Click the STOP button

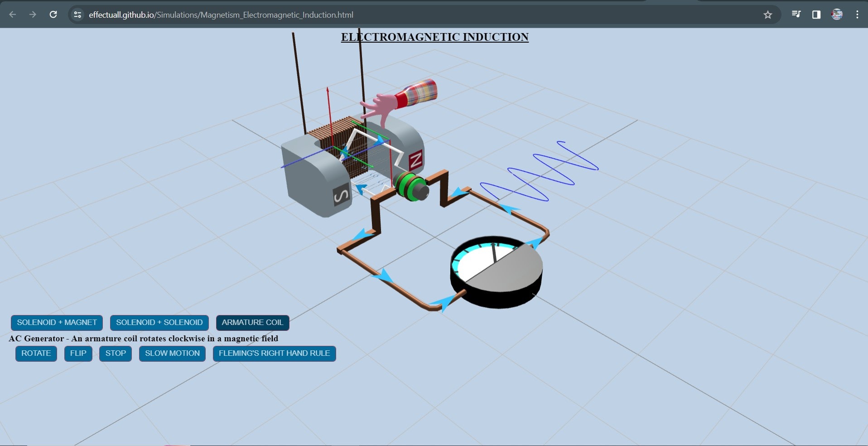(x=116, y=354)
